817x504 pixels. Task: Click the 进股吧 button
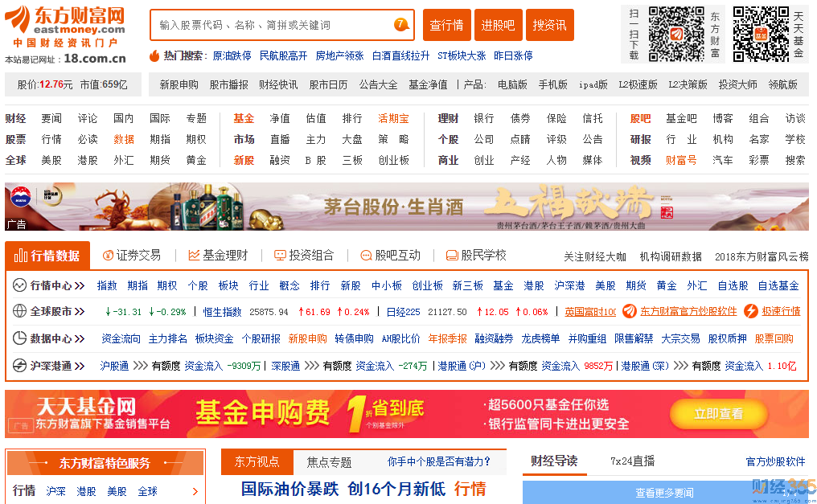pos(498,25)
